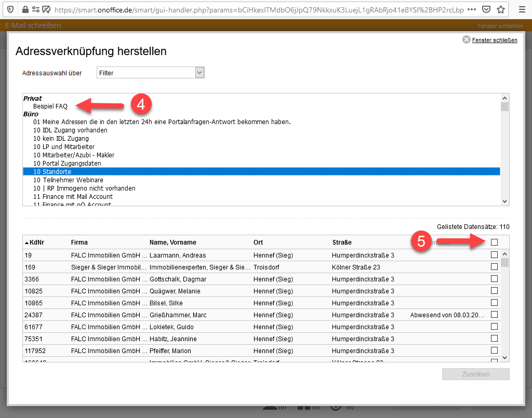
Task: Bookmark this page with the star icon
Action: point(501,9)
